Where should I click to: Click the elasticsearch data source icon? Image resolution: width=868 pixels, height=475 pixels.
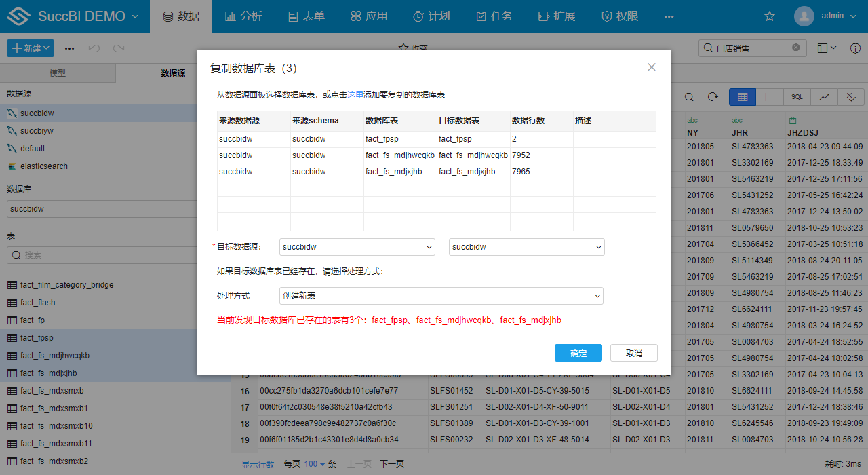pyautogui.click(x=14, y=166)
